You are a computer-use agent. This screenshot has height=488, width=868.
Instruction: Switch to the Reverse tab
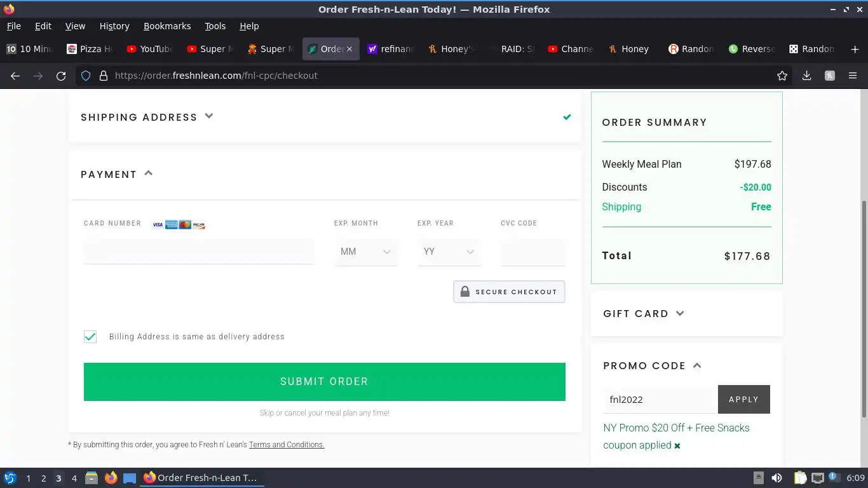(752, 49)
